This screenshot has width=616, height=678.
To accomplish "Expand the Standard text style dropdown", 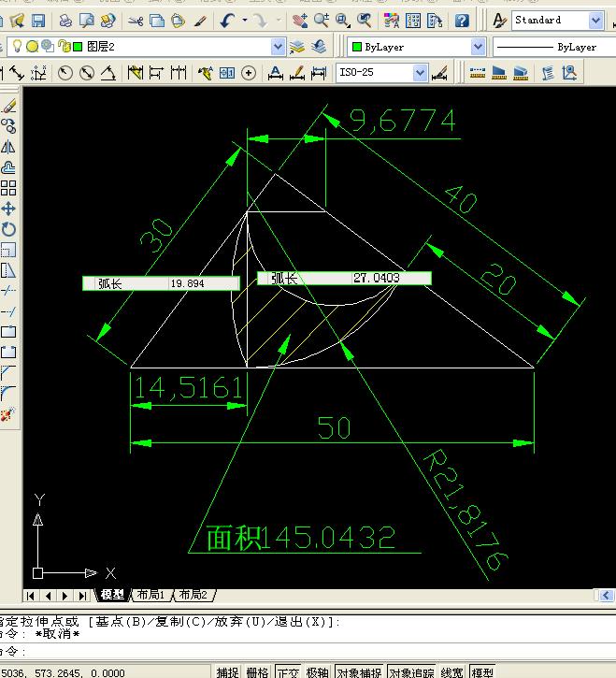I will click(596, 21).
